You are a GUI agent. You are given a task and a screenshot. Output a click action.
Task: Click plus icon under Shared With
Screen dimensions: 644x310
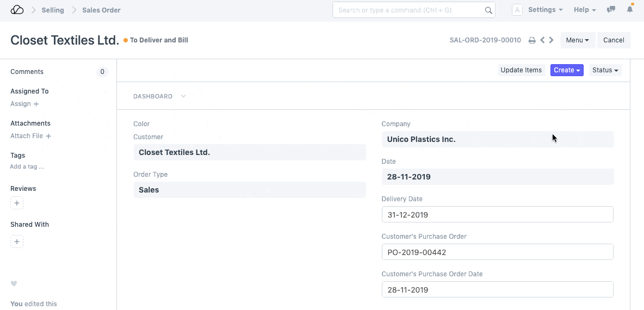17,241
